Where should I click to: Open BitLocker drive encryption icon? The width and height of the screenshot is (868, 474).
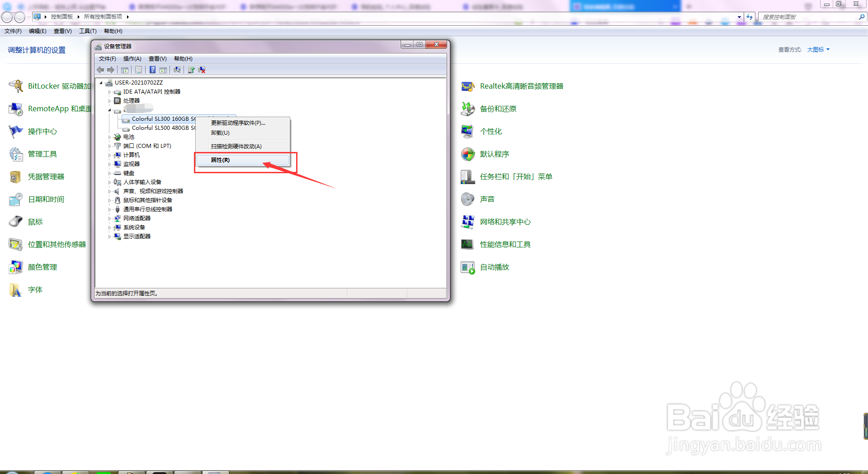(16, 86)
